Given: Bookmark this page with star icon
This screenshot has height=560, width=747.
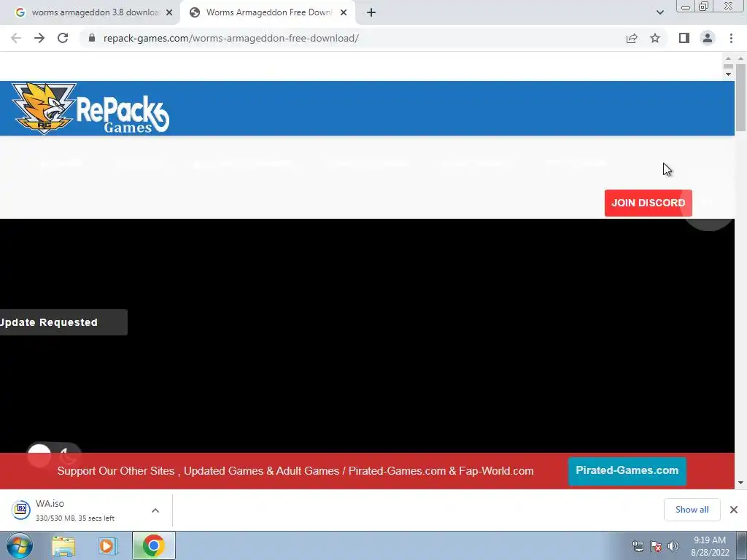Looking at the screenshot, I should [x=655, y=38].
